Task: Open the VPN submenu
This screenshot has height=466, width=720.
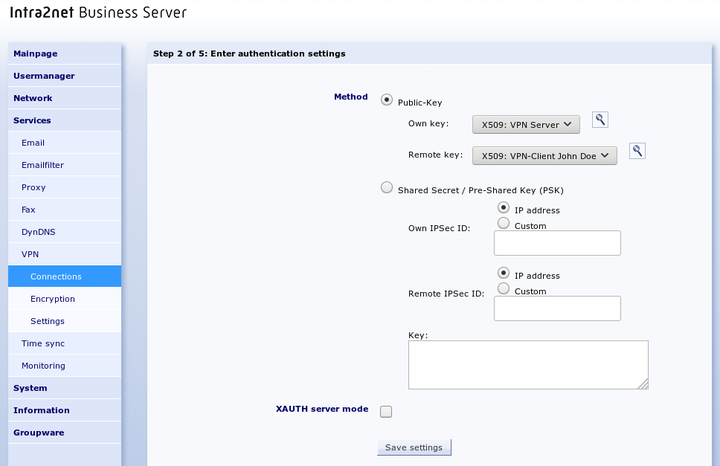Action: (x=65, y=254)
